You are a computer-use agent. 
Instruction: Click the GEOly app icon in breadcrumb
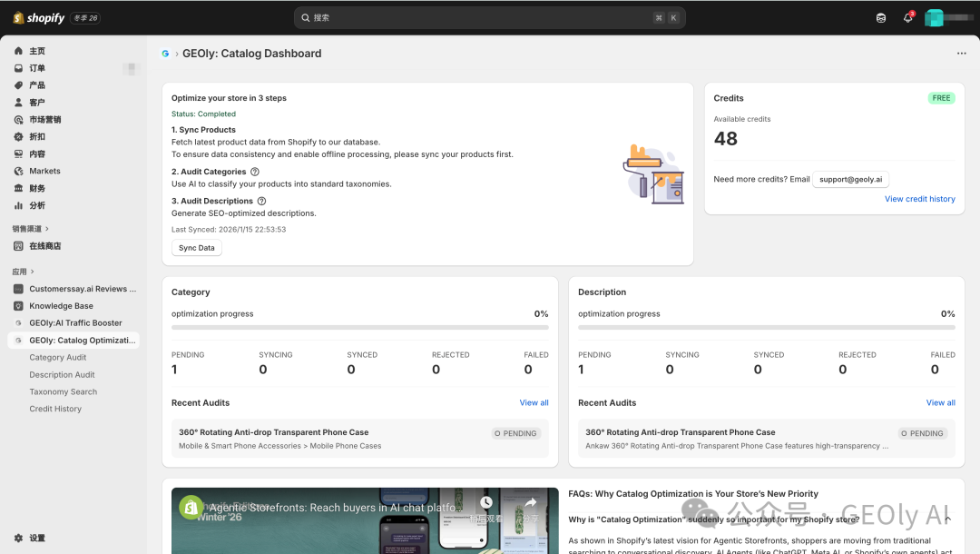[166, 54]
